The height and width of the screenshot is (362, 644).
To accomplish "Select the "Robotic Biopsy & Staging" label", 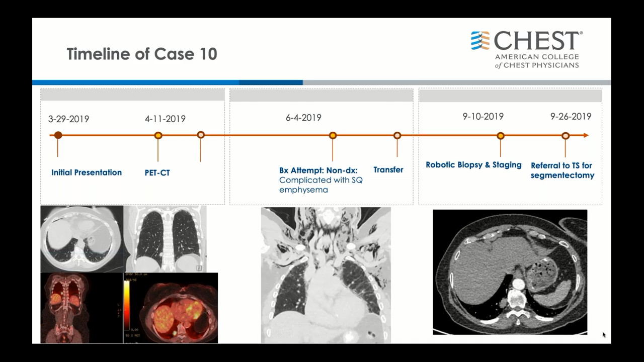I will pyautogui.click(x=473, y=165).
